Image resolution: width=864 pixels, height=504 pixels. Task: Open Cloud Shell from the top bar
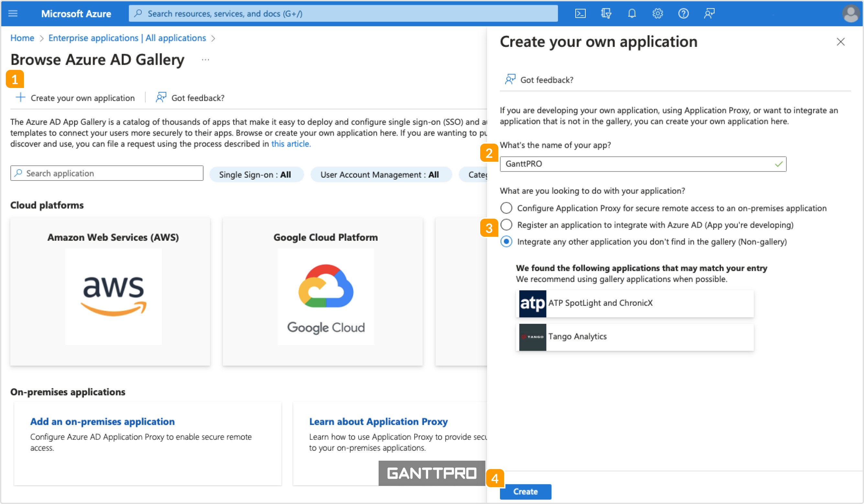[x=580, y=13]
